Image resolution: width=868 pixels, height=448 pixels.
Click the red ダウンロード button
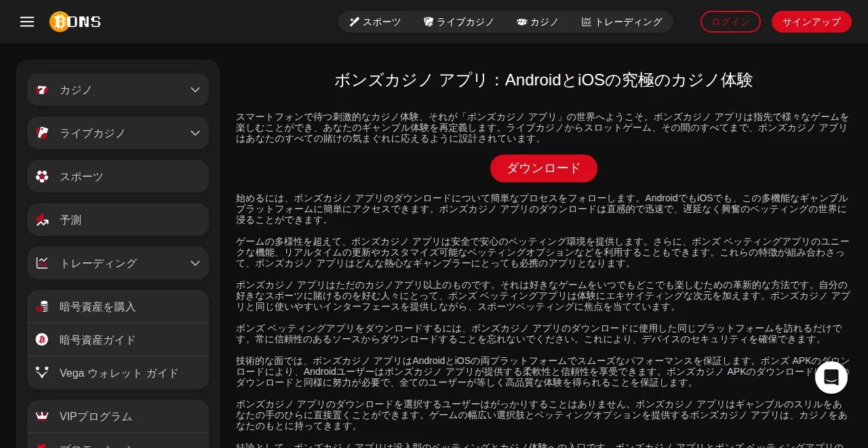[544, 168]
